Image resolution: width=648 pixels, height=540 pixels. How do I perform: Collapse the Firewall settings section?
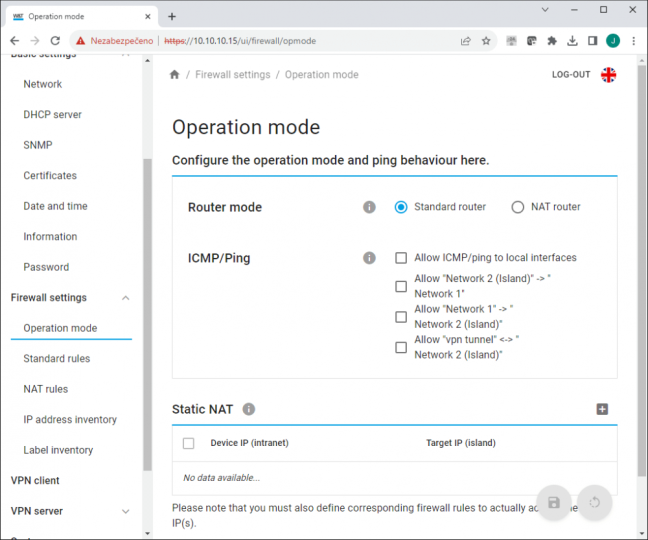pos(126,298)
